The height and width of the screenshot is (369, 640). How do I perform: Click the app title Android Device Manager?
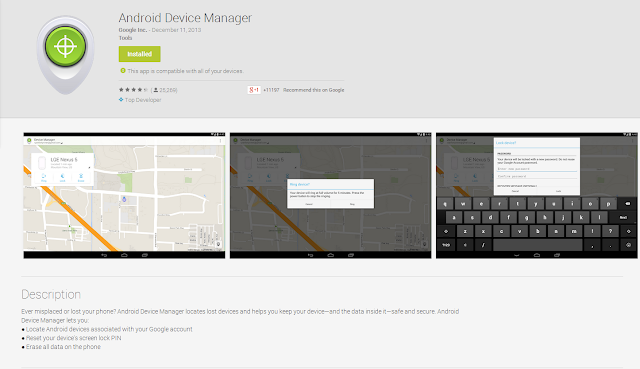(x=185, y=18)
